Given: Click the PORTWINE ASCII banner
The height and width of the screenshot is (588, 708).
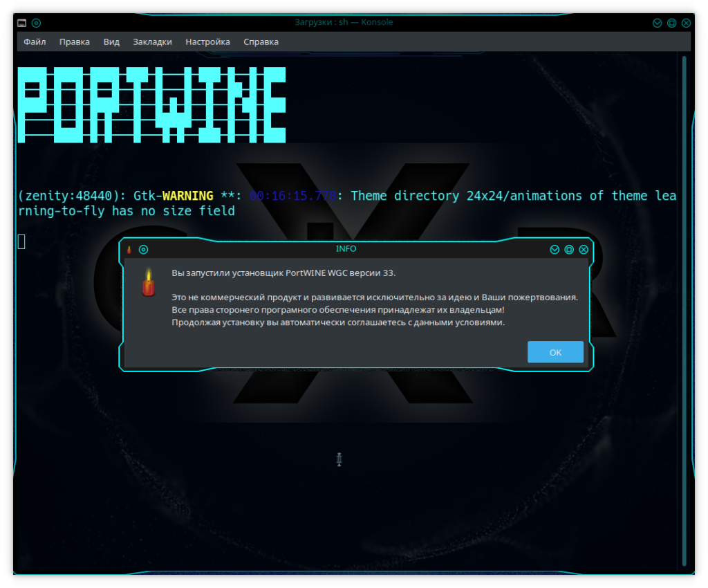Looking at the screenshot, I should pyautogui.click(x=151, y=105).
